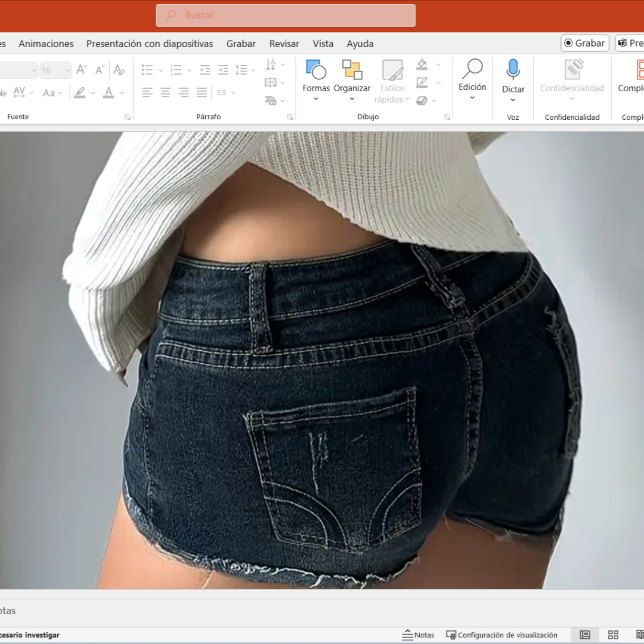
Task: Click the shape outline pen icon
Action: point(422,82)
